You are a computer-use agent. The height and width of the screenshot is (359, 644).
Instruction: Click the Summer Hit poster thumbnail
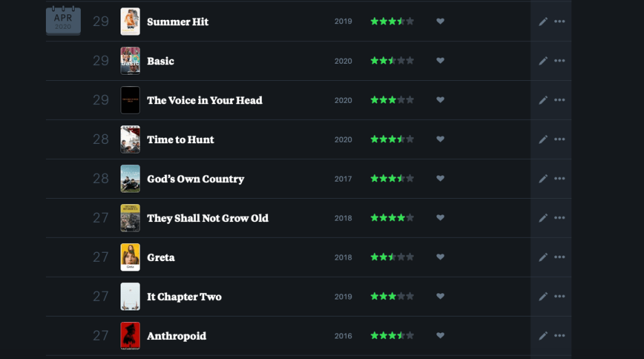[x=130, y=21]
